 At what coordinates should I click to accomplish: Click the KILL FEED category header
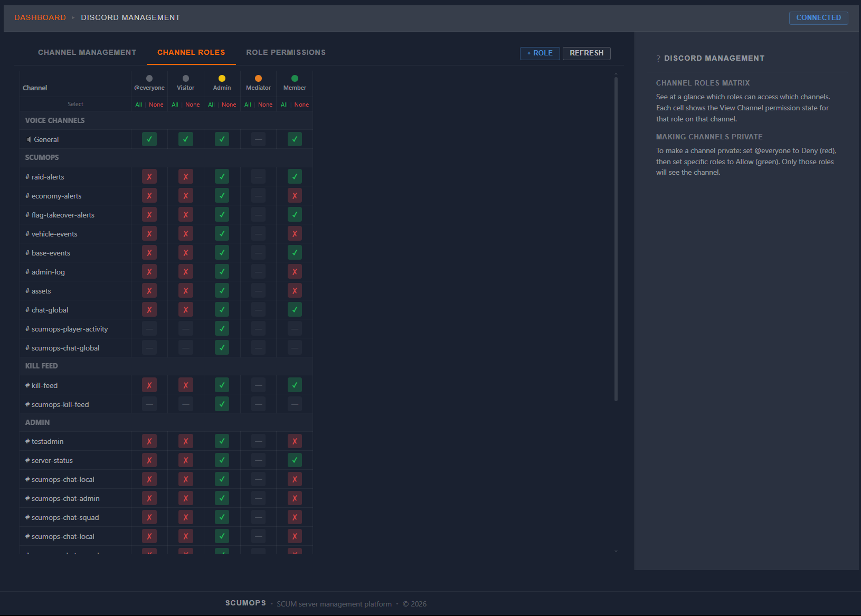pyautogui.click(x=42, y=366)
